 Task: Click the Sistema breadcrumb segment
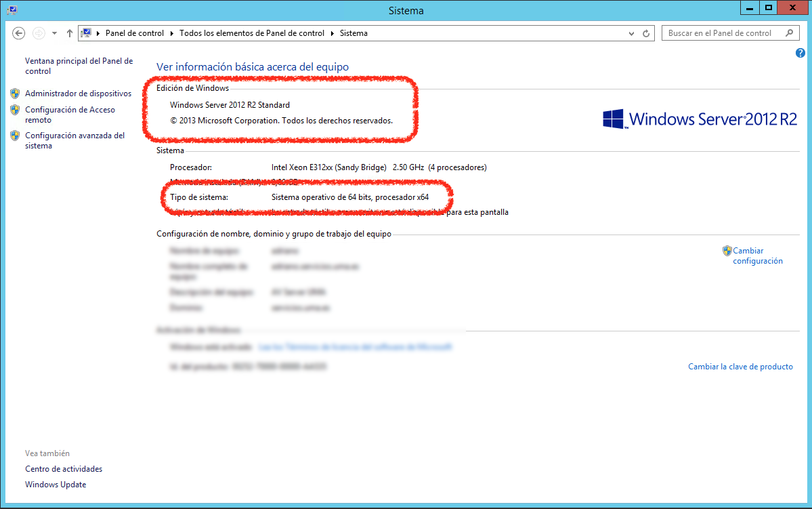pos(354,33)
